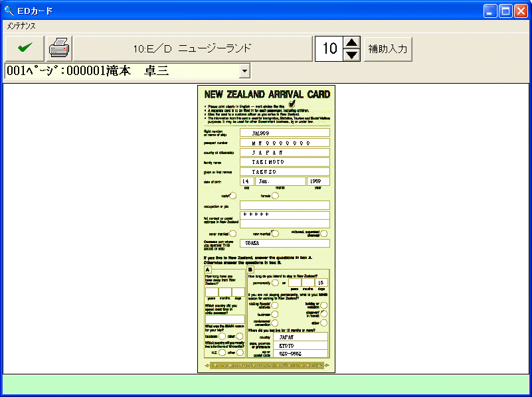The height and width of the screenshot is (397, 532).
Task: Click the 10:E/D ニュージーランド title panel
Action: coord(193,48)
